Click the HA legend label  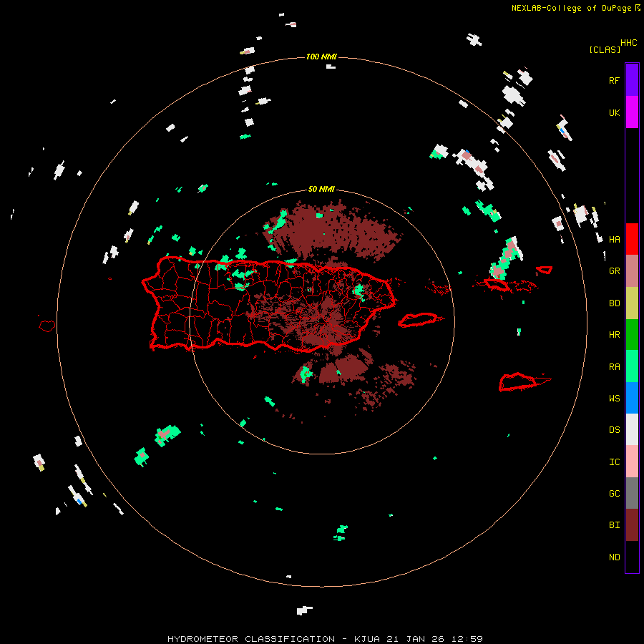tap(614, 240)
